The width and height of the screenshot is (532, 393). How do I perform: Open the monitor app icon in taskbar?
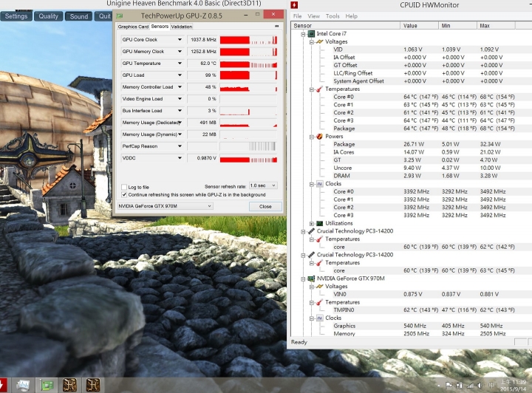(23, 385)
